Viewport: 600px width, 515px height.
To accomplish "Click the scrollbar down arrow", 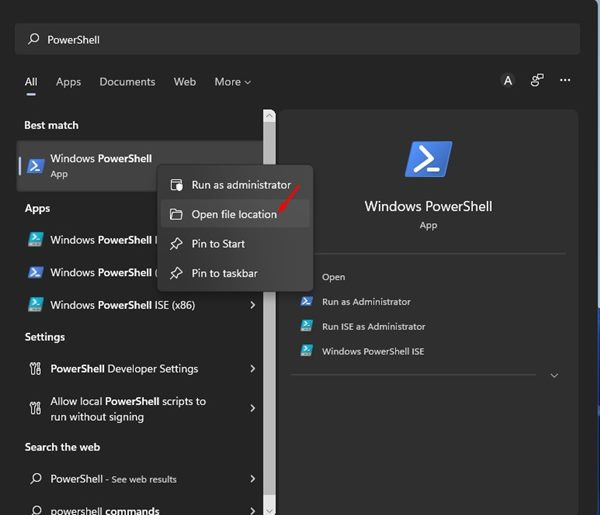I will click(269, 510).
